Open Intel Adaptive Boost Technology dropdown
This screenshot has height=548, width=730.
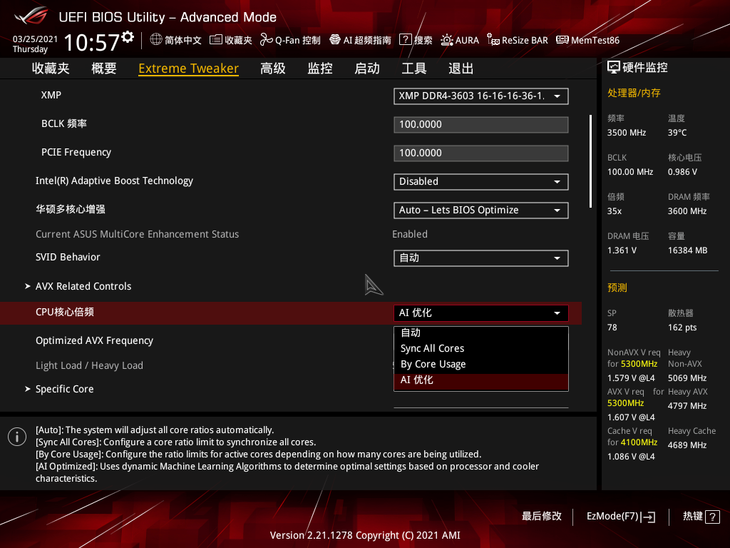pyautogui.click(x=481, y=182)
